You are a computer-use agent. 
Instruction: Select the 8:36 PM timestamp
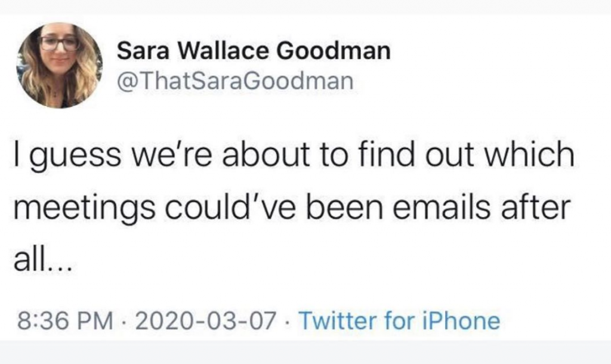pyautogui.click(x=65, y=320)
